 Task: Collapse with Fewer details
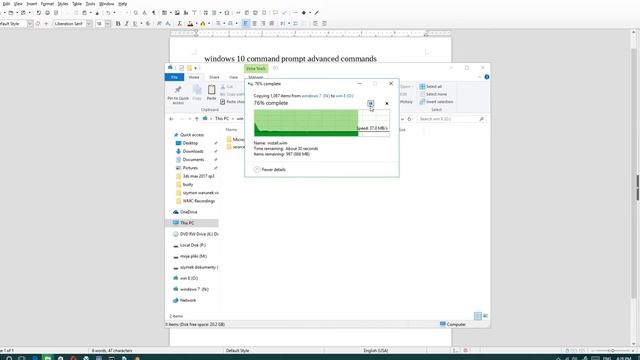pos(270,169)
